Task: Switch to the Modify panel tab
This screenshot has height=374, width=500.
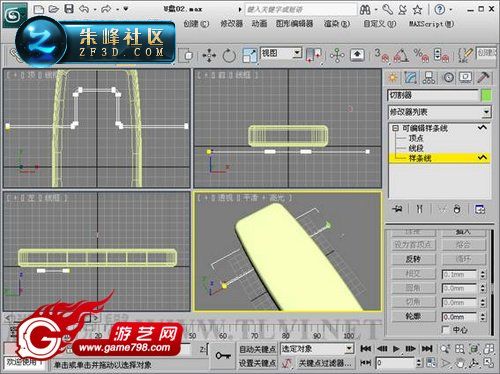Action: click(411, 78)
